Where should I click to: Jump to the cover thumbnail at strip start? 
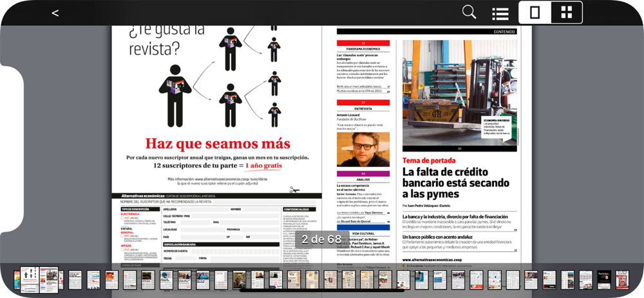tap(17, 280)
